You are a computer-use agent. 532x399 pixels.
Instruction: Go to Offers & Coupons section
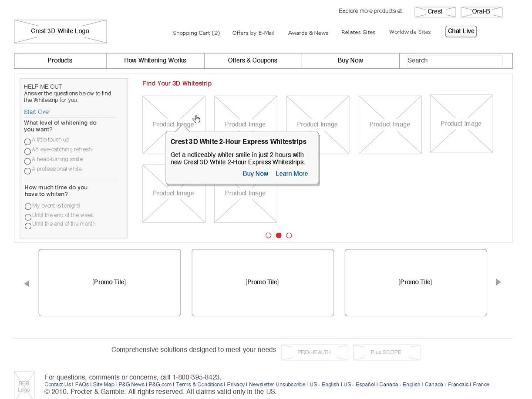253,61
